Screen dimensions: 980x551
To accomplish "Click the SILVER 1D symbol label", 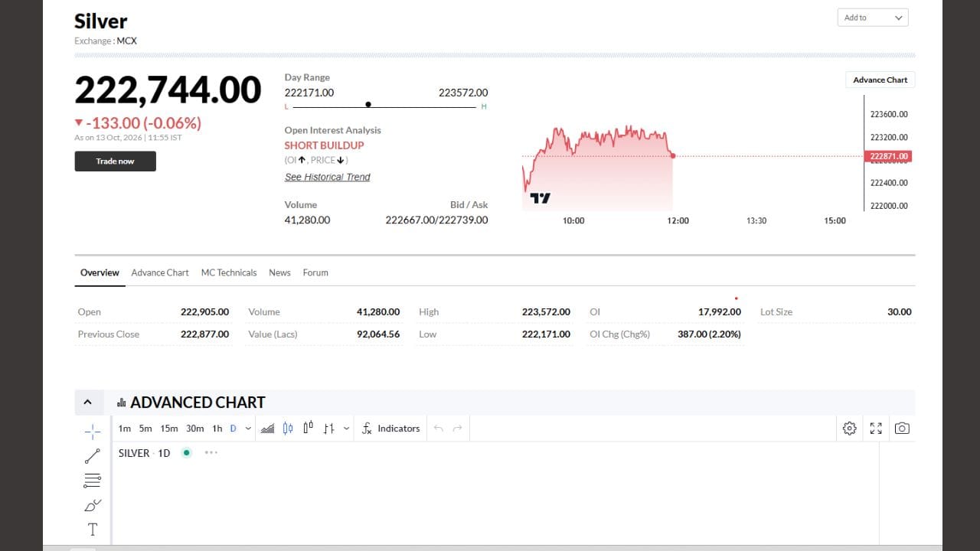I will tap(144, 453).
